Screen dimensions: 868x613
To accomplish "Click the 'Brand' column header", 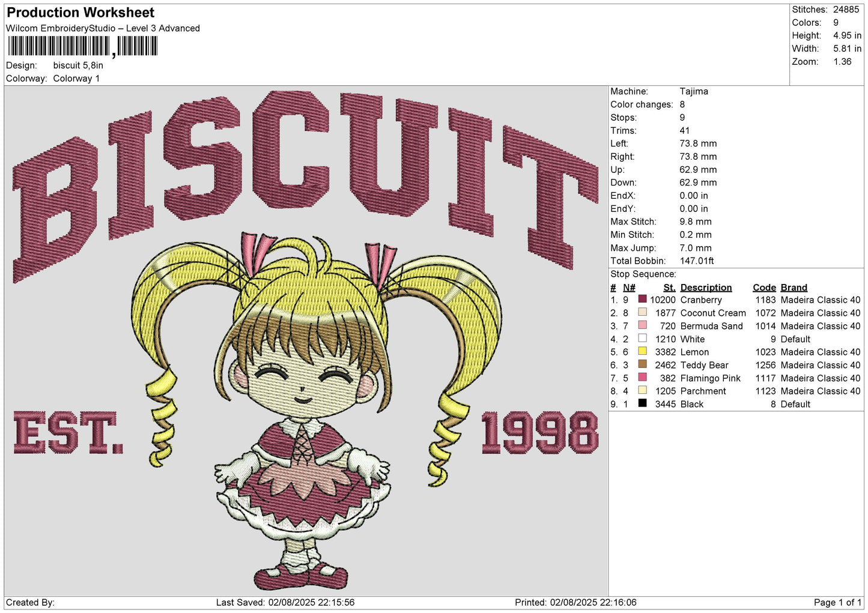I will tap(794, 288).
